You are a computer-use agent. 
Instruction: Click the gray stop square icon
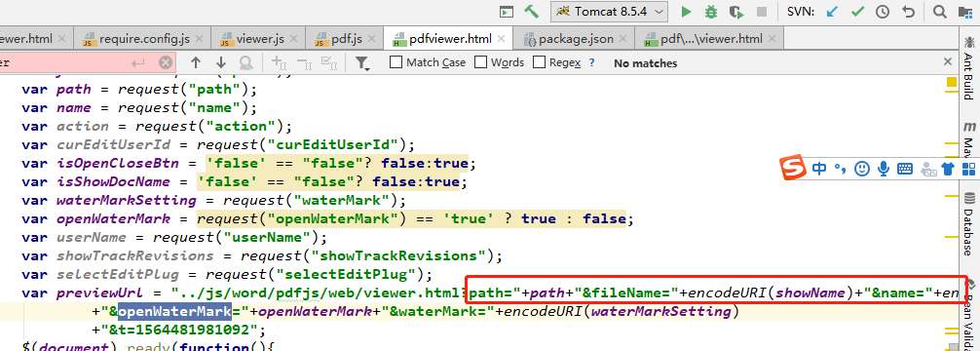click(x=761, y=12)
